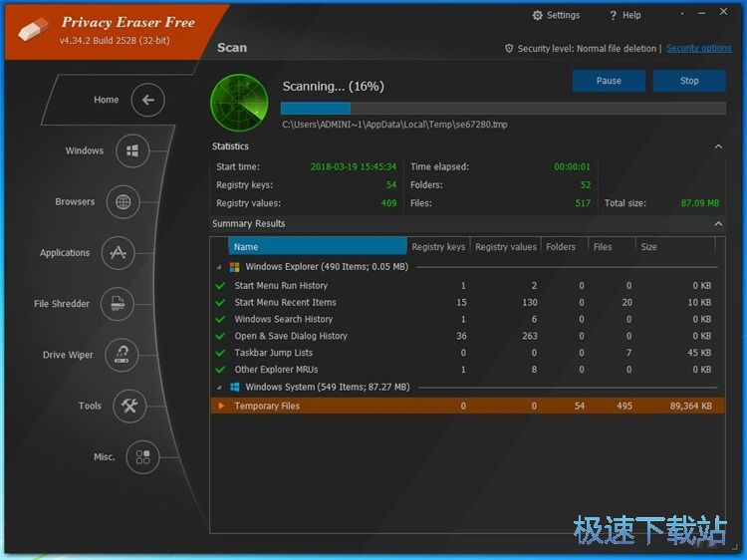The height and width of the screenshot is (560, 747).
Task: Select the Browsers sidebar label
Action: 75,201
